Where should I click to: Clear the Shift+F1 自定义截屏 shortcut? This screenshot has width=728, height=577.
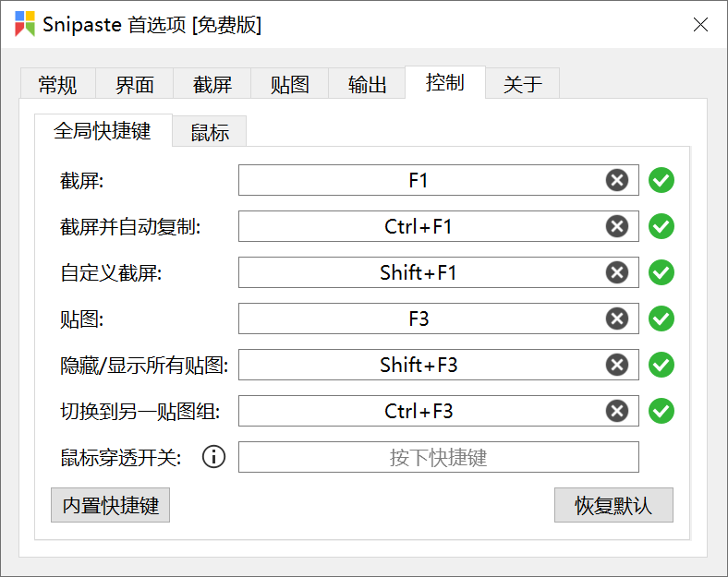tap(617, 272)
